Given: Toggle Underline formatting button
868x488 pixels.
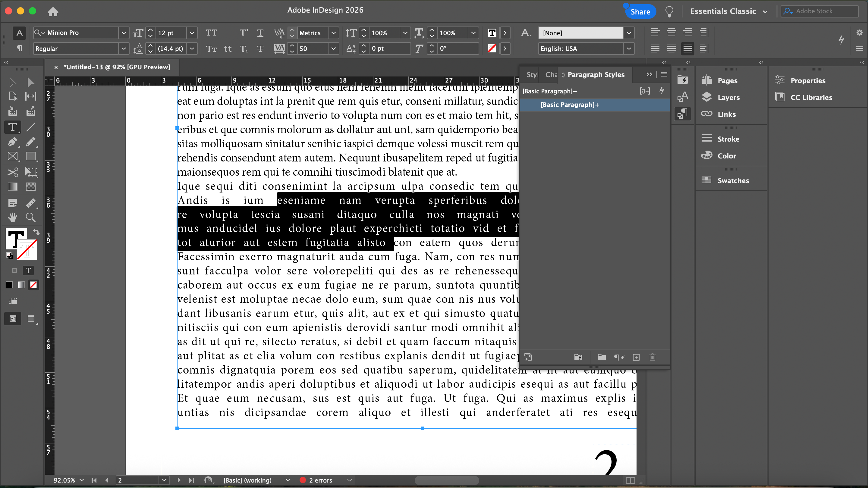Looking at the screenshot, I should 260,33.
